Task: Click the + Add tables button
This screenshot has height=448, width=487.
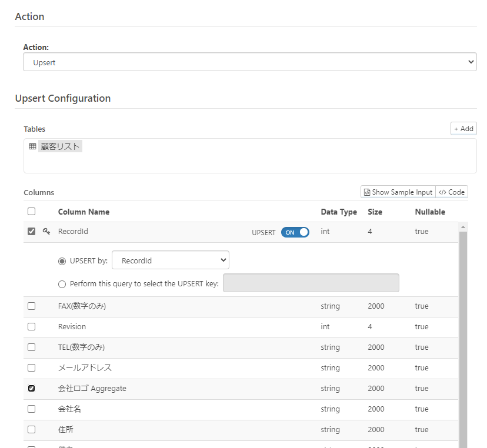Action: (x=463, y=129)
